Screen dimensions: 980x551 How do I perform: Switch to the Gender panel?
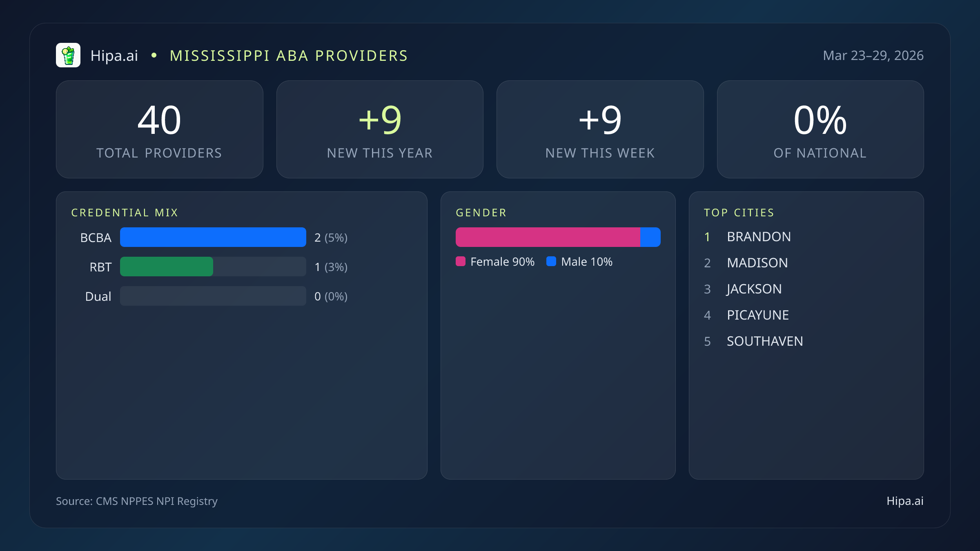(481, 213)
